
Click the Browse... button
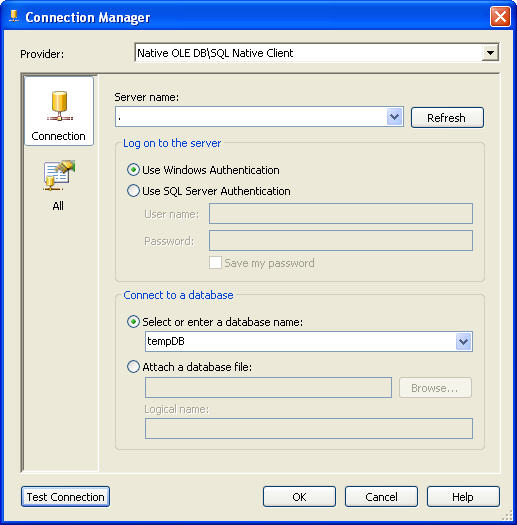pos(435,388)
